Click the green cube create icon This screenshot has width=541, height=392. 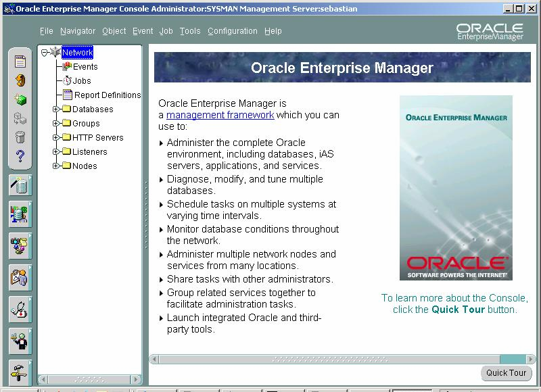click(20, 100)
